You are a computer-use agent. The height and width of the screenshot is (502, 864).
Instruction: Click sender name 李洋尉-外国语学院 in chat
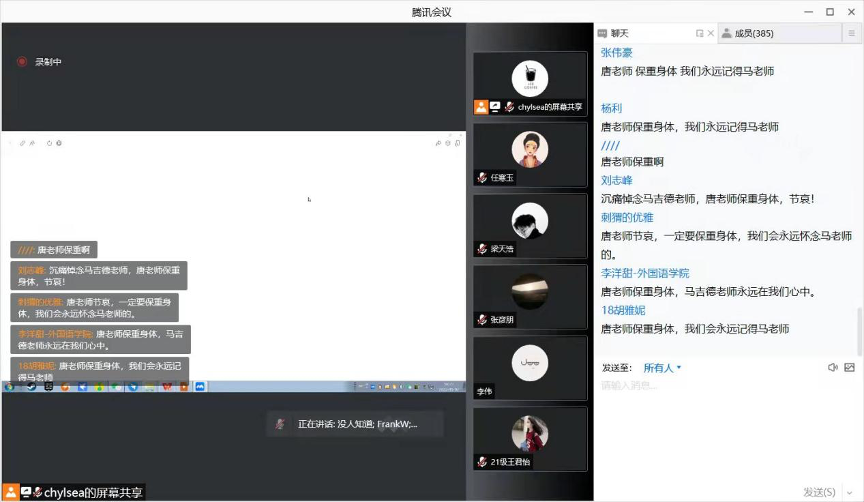point(645,273)
